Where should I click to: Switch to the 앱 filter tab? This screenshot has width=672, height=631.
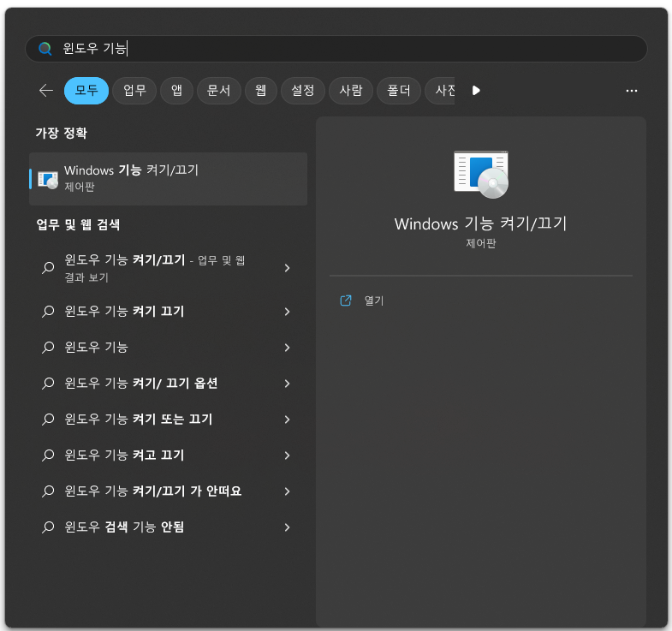coord(176,91)
